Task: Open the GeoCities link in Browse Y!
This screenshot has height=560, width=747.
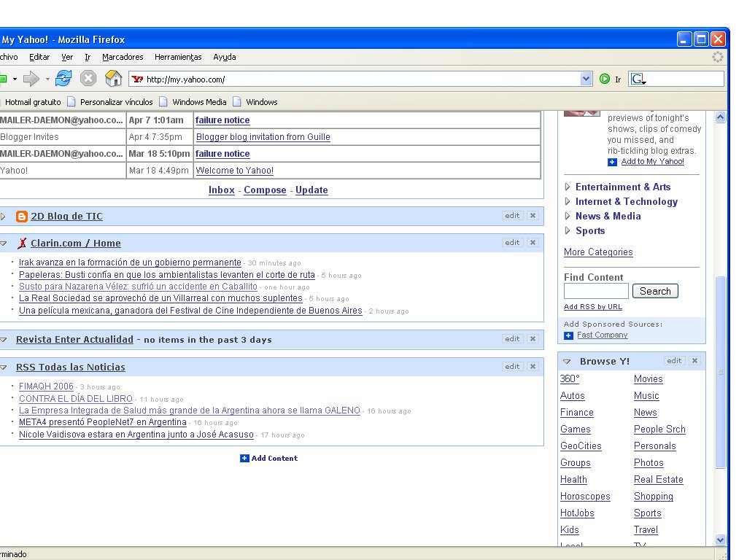Action: [581, 446]
